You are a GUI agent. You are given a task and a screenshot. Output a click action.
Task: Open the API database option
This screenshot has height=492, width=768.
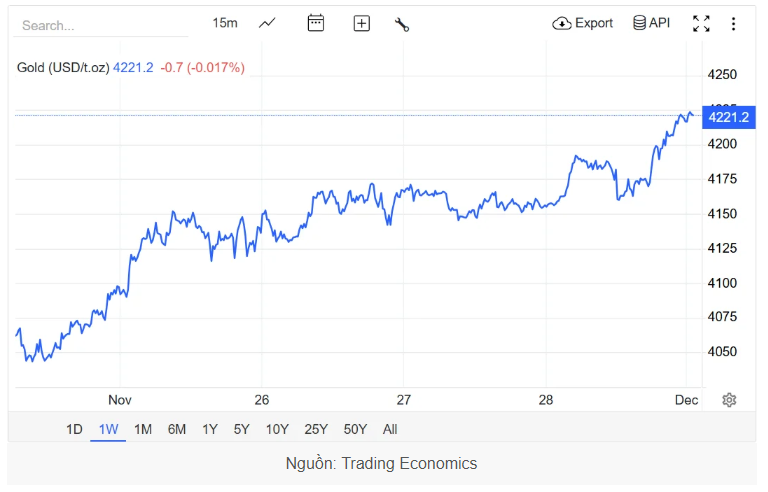click(x=651, y=23)
